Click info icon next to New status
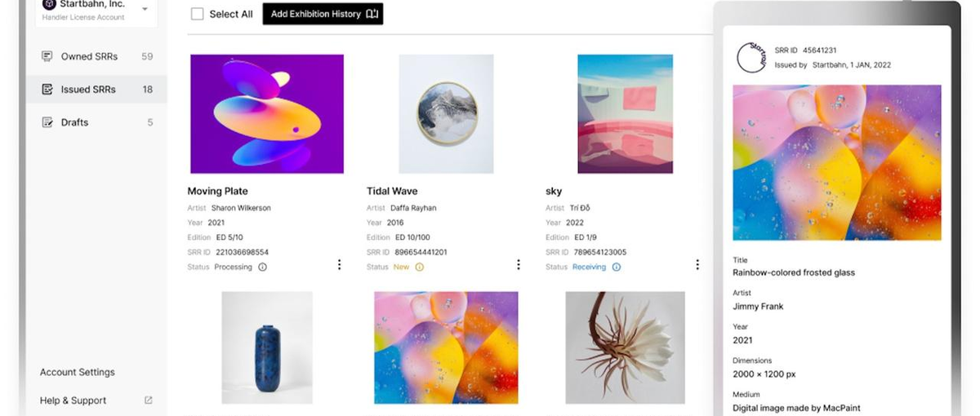 (420, 267)
